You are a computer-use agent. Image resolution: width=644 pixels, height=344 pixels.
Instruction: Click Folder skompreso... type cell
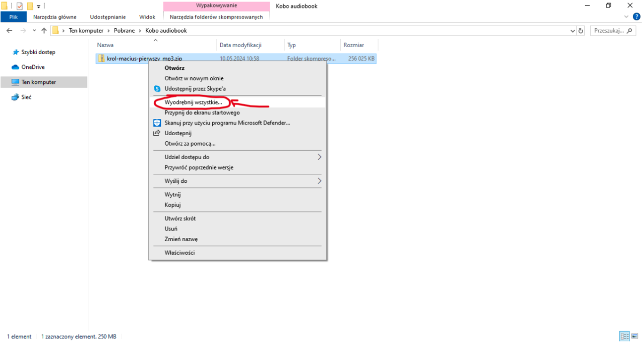[311, 59]
